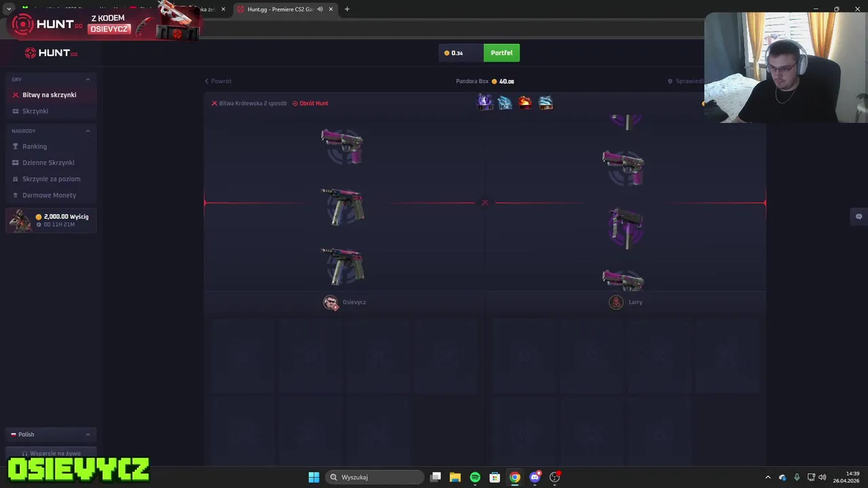Screen dimensions: 868x488
Task: Open Spotify from the taskbar
Action: (475, 477)
